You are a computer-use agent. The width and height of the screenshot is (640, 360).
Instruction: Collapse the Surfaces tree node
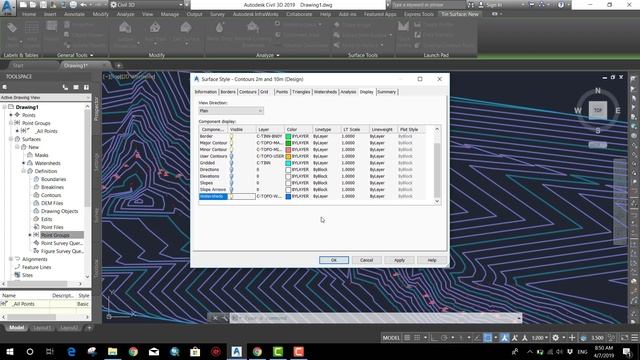(x=11, y=139)
